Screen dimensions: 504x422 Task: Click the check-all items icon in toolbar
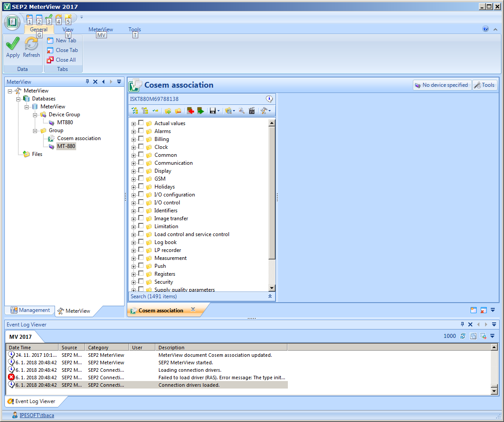[x=135, y=111]
